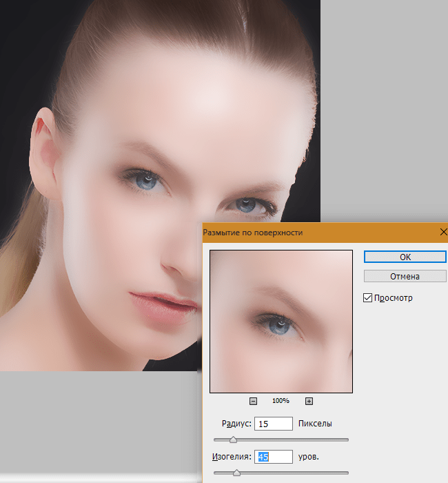Click the Радиус value input field
448x483 pixels.
273,424
